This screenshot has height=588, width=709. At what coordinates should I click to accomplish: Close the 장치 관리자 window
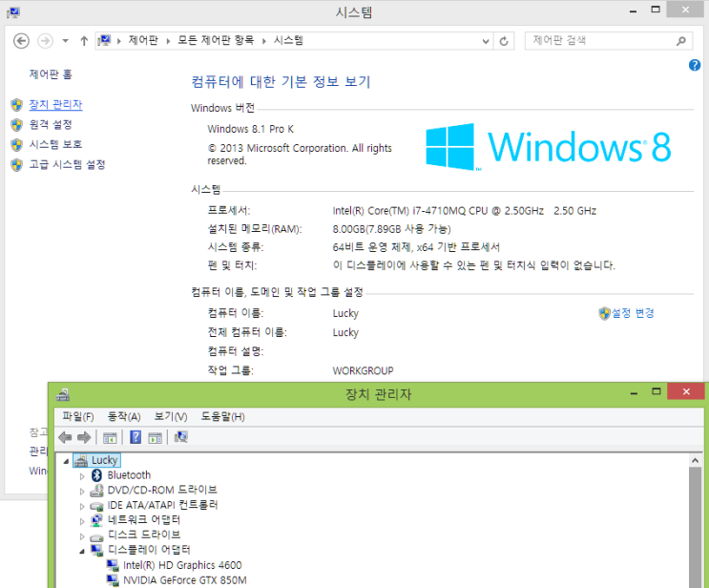tap(686, 391)
